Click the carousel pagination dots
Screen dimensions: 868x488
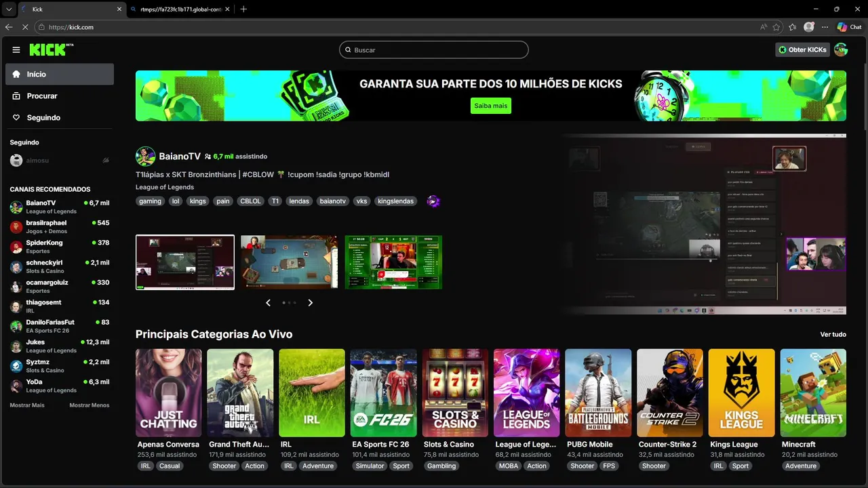pos(290,303)
